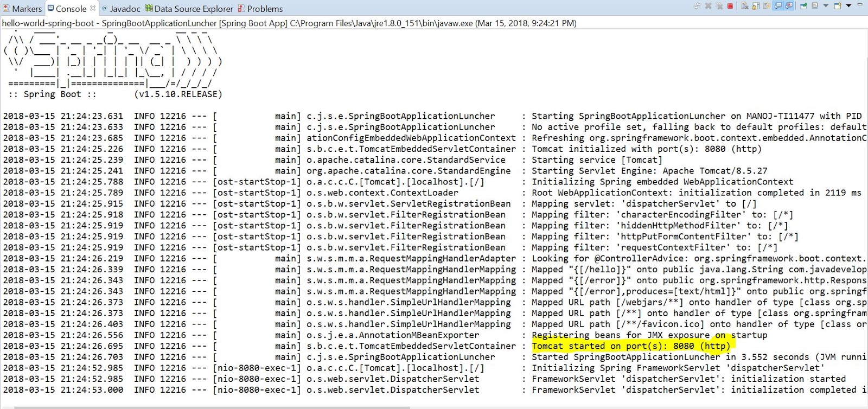
Task: Click 'Mapping filter: requestContextFilter' line
Action: pyautogui.click(x=655, y=247)
